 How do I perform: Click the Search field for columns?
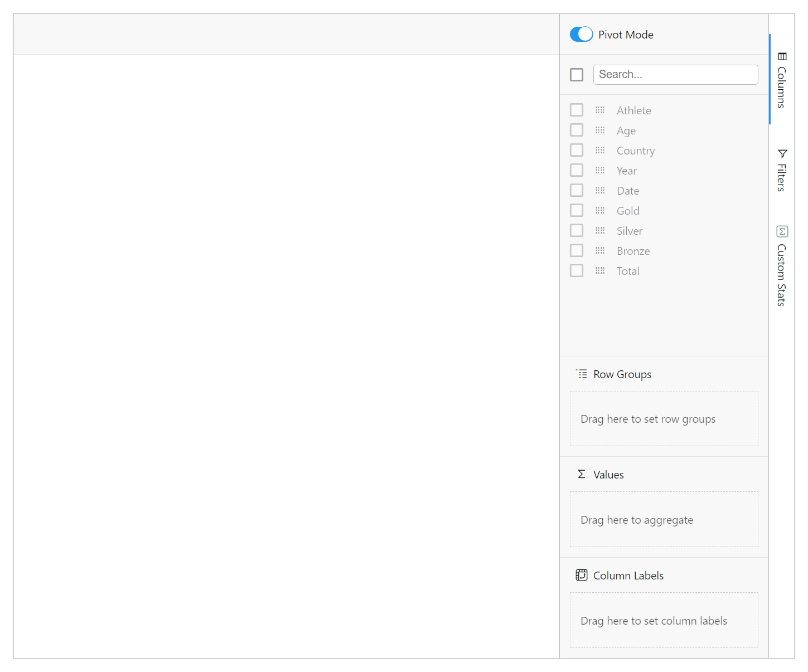pyautogui.click(x=675, y=74)
